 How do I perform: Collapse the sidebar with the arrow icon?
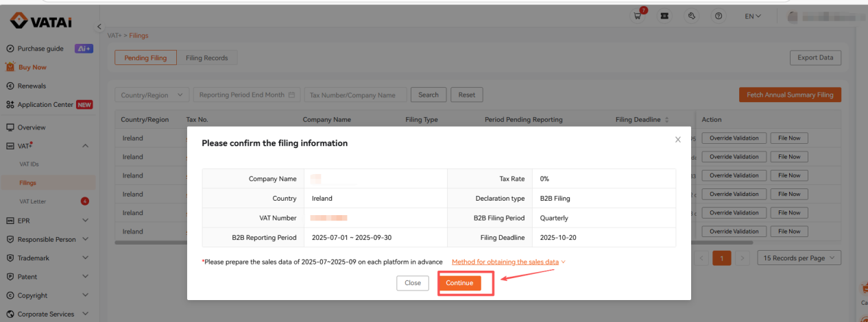pos(99,27)
